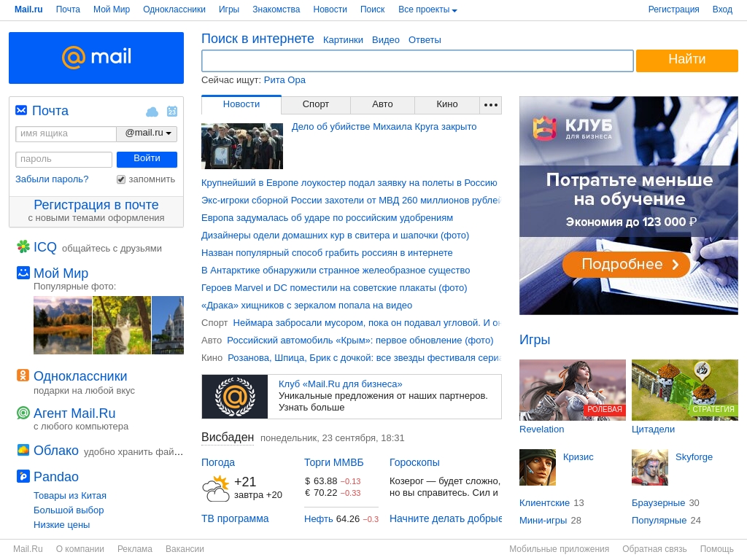The image size is (747, 560).
Task: Click the blue @mail logo banner
Action: 96,58
